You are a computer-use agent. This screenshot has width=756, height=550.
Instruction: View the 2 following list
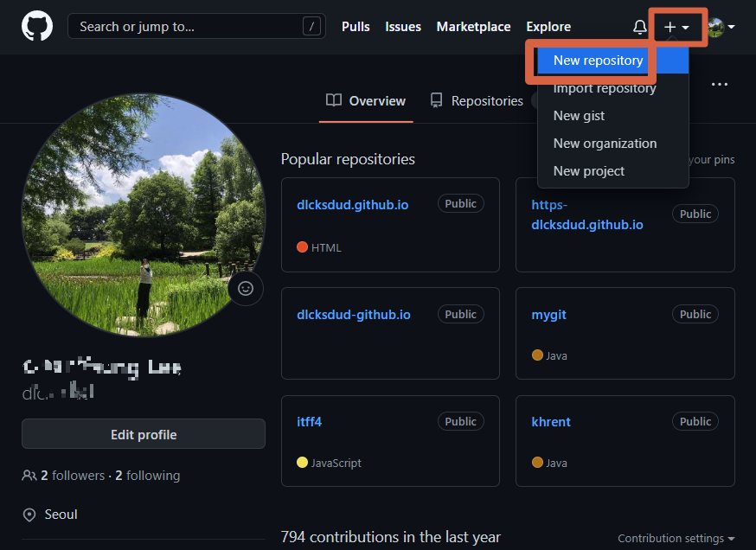coord(148,476)
